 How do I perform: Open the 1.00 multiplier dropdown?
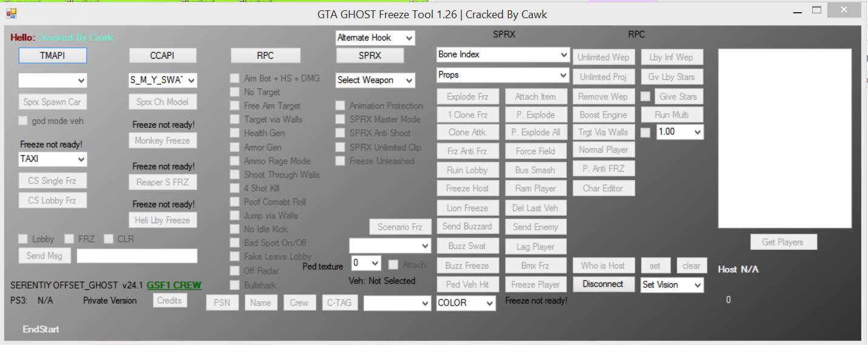pyautogui.click(x=680, y=132)
